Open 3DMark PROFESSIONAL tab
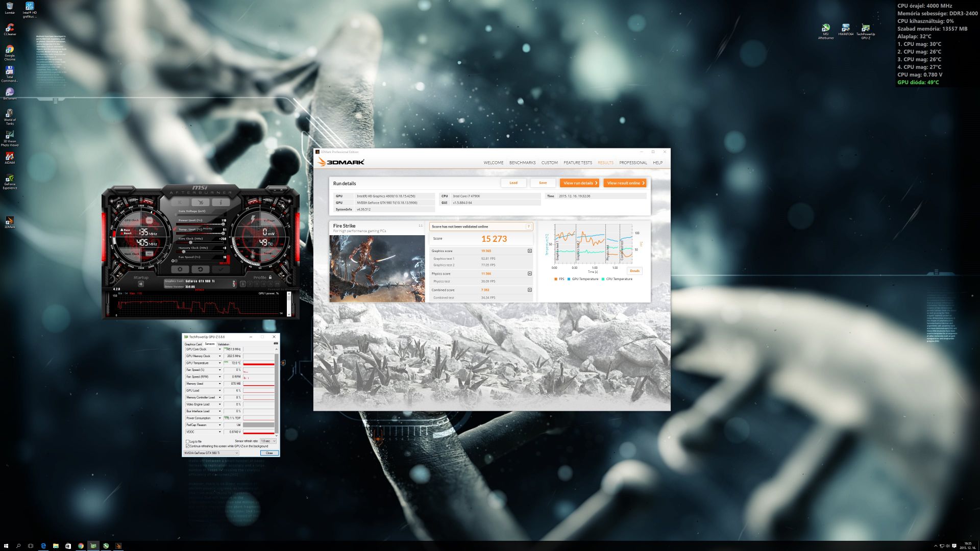The width and height of the screenshot is (980, 551). pyautogui.click(x=633, y=163)
